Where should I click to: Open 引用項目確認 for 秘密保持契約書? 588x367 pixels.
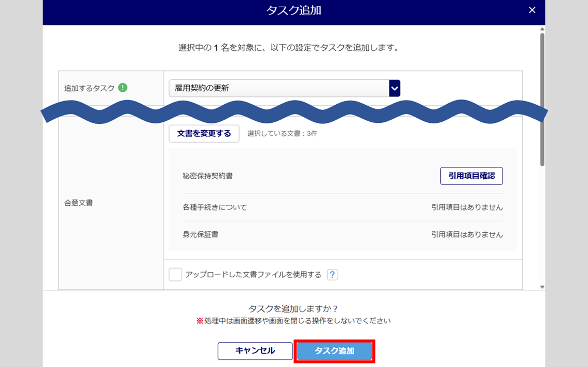pos(471,176)
